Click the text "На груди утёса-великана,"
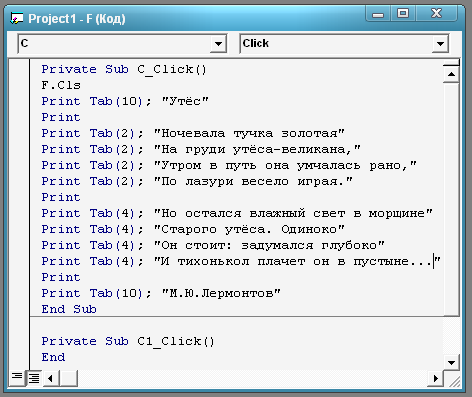 pyautogui.click(x=257, y=149)
